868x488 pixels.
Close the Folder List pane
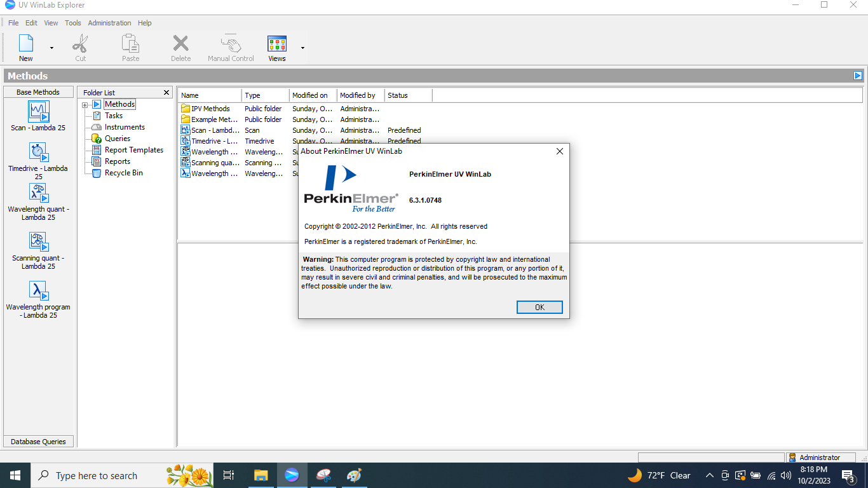(166, 93)
